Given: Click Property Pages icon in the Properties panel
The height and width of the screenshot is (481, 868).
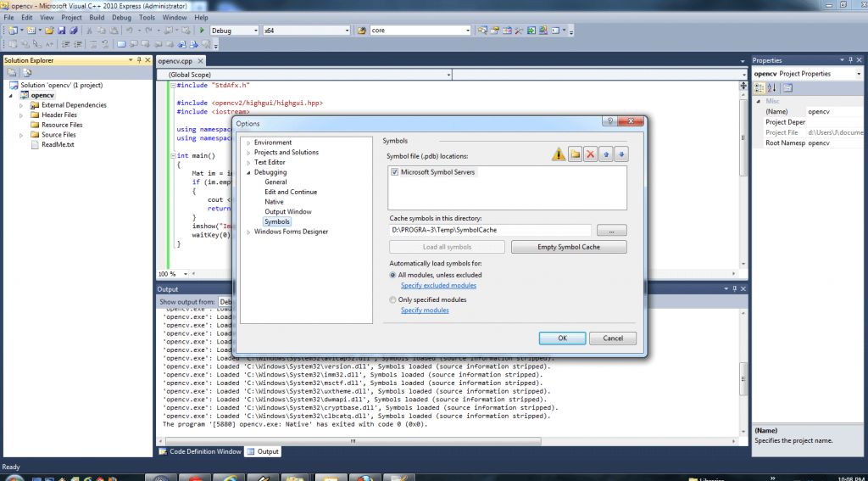Looking at the screenshot, I should coord(787,88).
